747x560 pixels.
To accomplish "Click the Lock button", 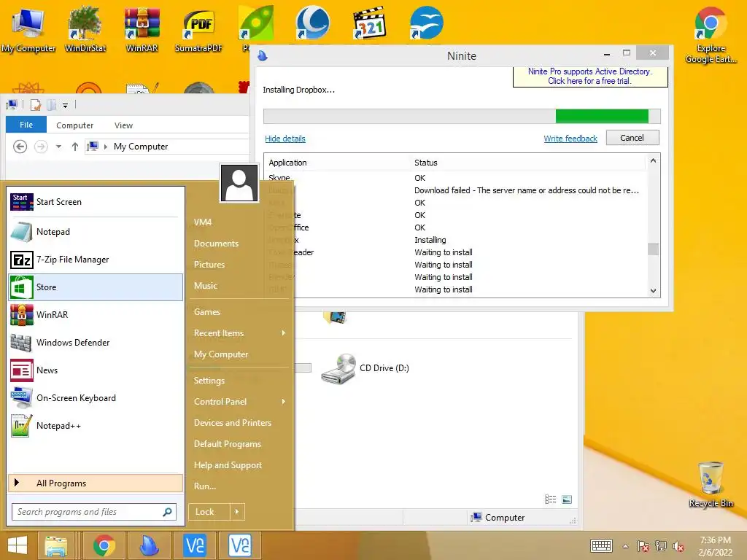I will pyautogui.click(x=209, y=512).
